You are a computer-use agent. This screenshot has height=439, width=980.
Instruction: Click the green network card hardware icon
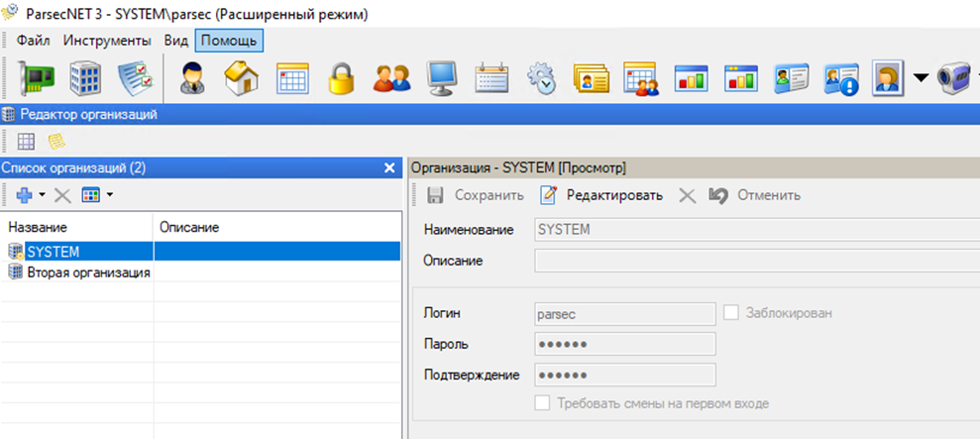(x=38, y=78)
